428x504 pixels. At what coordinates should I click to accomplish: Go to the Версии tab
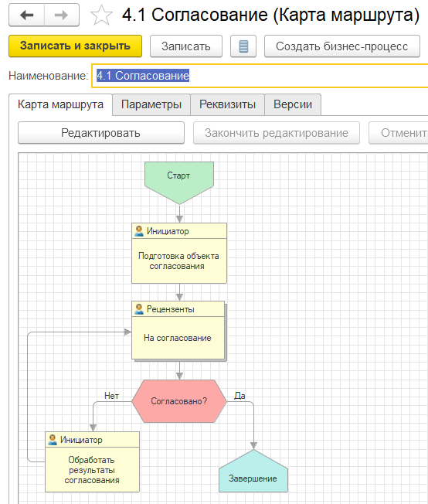coord(293,104)
